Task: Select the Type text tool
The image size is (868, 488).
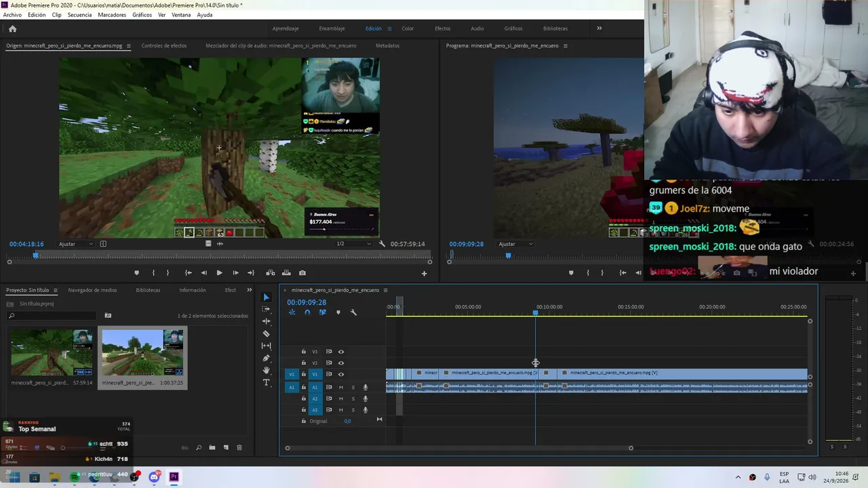Action: [266, 383]
